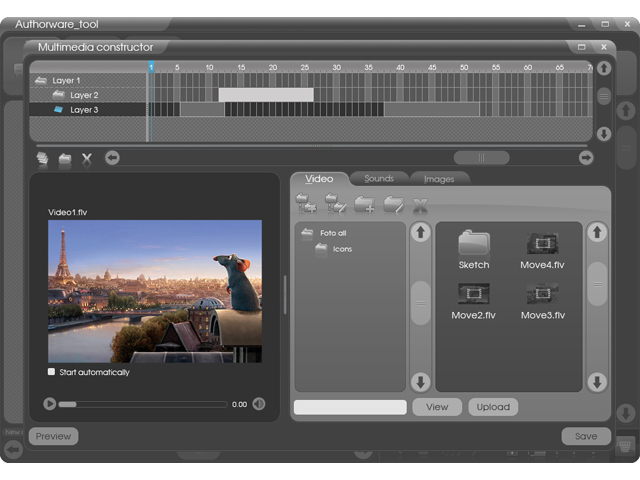
Task: Click folder tree scroll up arrow
Action: click(420, 233)
